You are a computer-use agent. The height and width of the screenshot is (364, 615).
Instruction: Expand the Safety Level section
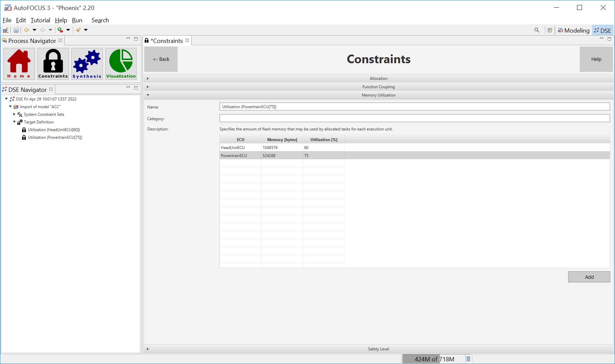pos(378,349)
